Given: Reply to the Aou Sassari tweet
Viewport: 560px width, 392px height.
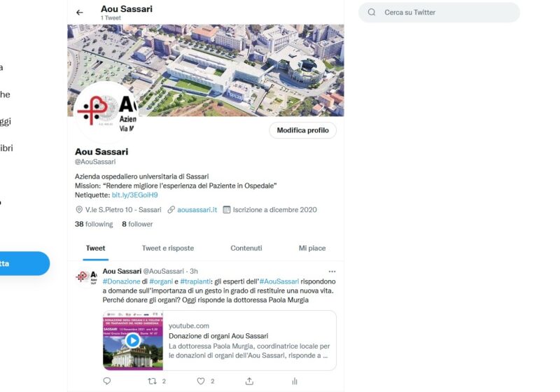Looking at the screenshot, I should click(107, 381).
